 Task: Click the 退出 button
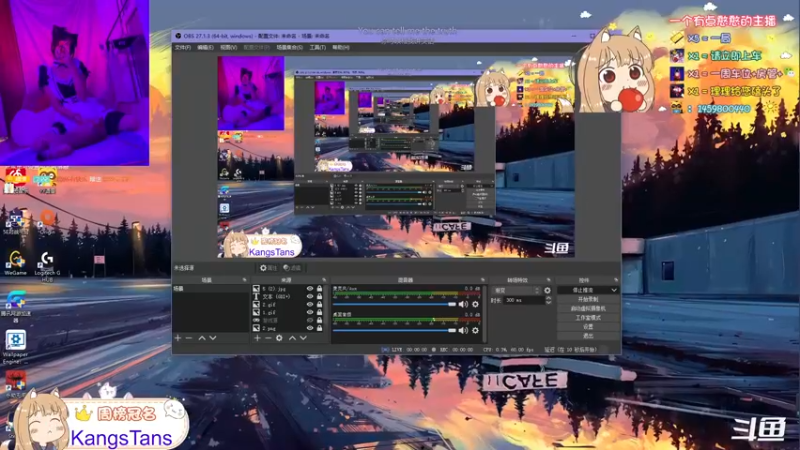coord(588,336)
